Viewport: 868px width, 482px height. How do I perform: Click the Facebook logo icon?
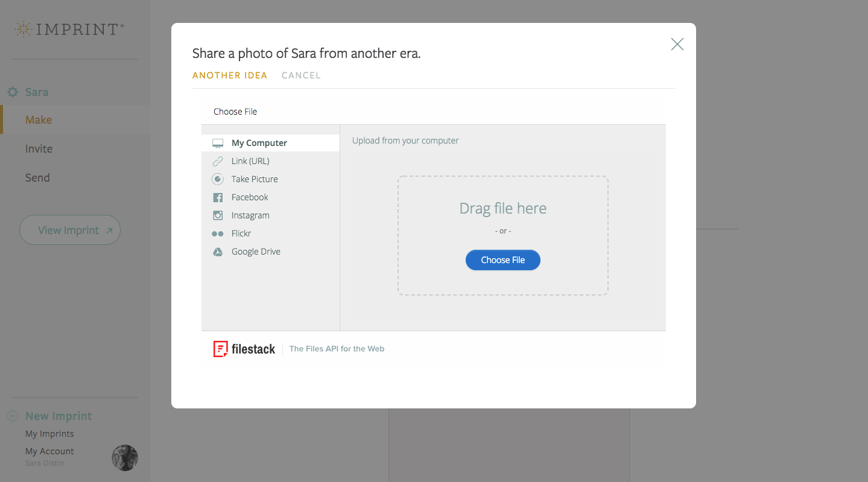[218, 197]
